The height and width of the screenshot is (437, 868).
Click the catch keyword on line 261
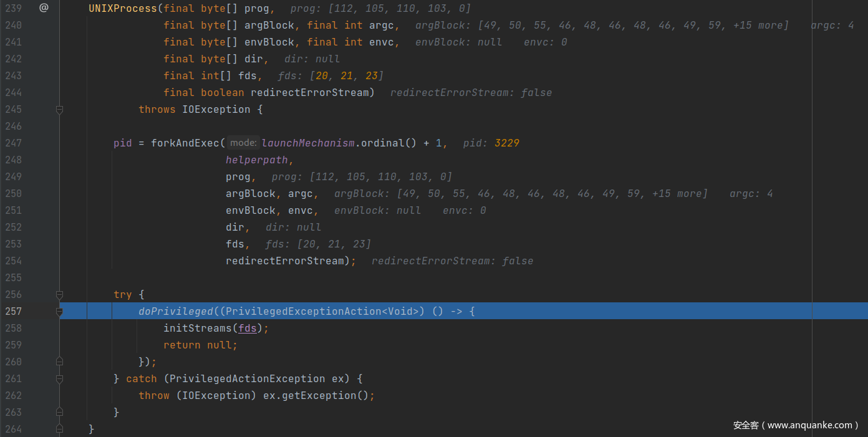142,378
